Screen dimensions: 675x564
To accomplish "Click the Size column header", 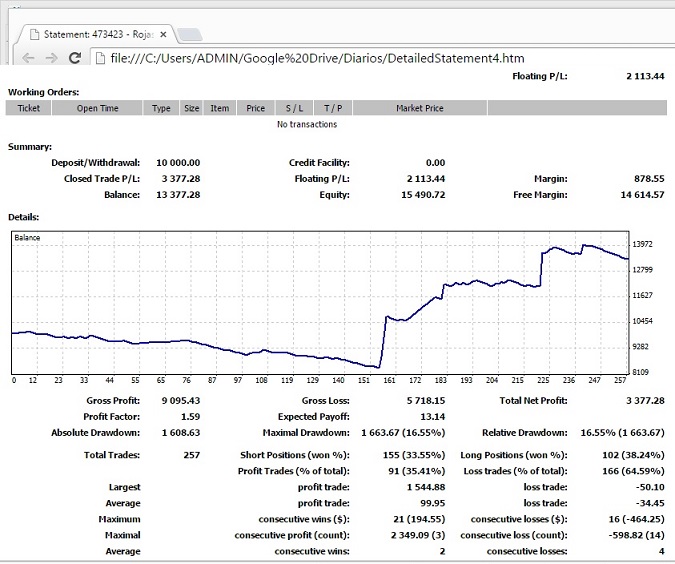I will click(x=191, y=108).
